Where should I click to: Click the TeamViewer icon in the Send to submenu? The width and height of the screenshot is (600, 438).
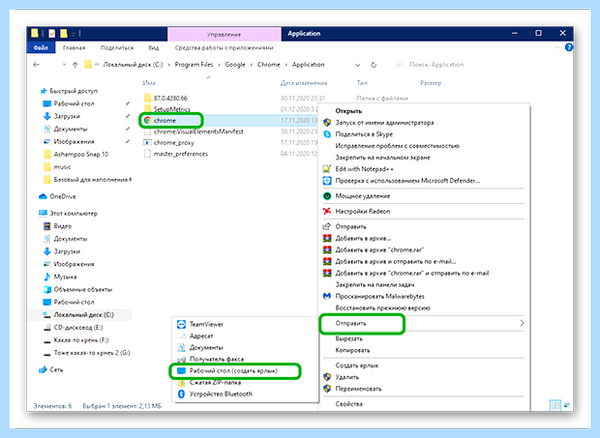click(181, 324)
